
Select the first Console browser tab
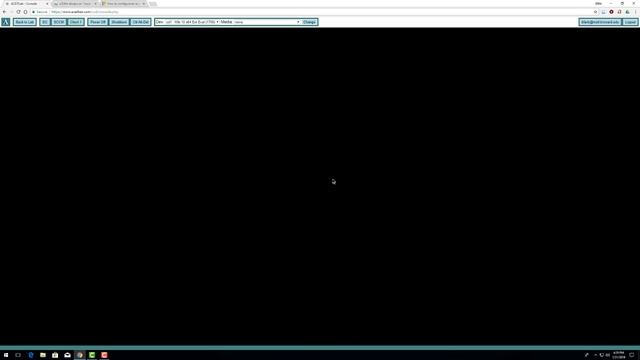click(x=26, y=4)
